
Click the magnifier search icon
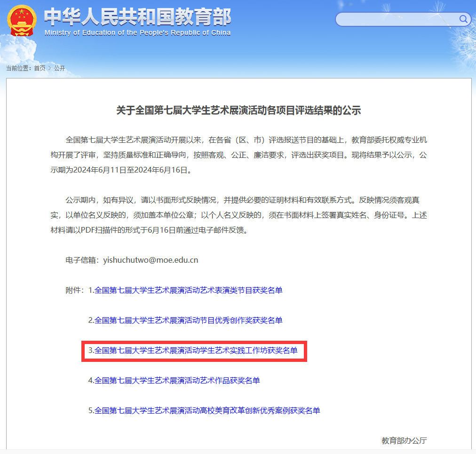point(463,19)
